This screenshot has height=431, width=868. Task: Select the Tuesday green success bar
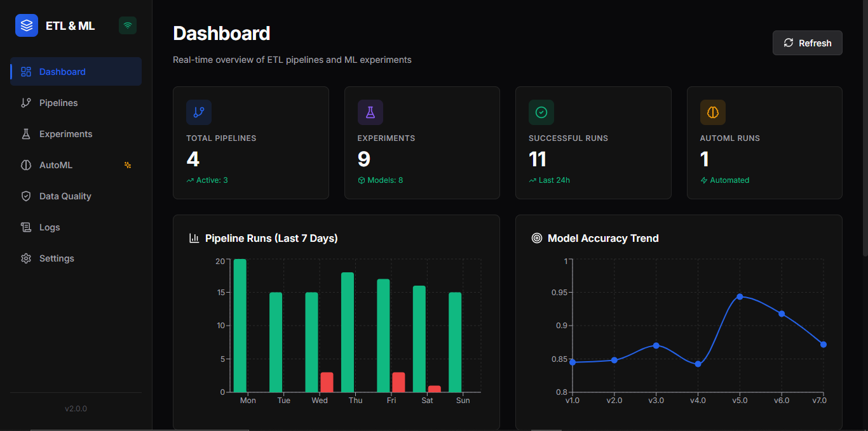276,342
